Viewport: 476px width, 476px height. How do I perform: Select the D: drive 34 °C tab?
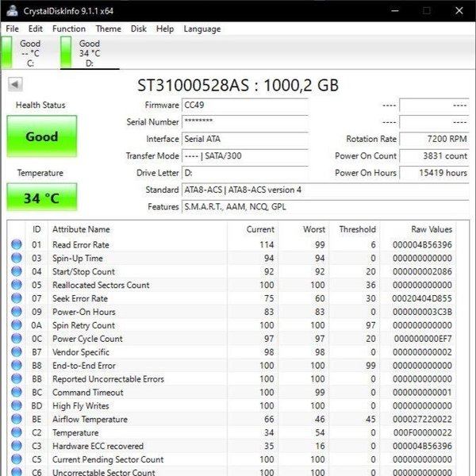click(88, 53)
